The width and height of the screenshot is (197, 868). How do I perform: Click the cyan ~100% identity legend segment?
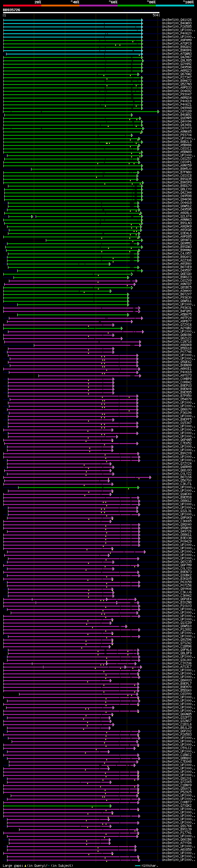point(175,6)
